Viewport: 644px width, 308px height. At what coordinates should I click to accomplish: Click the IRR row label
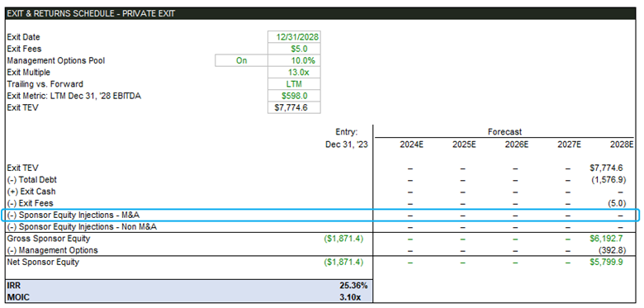[x=12, y=286]
